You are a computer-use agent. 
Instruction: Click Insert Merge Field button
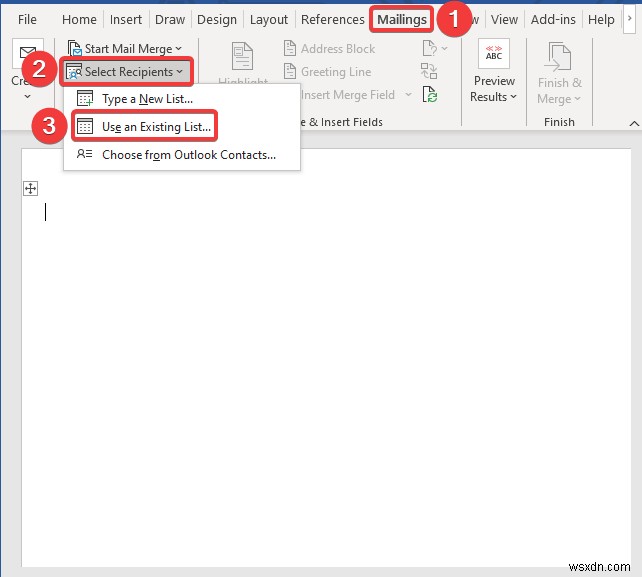tap(348, 95)
